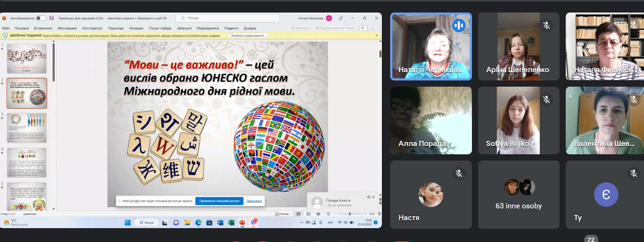Open the settings gear on the Порада Алла notification
The width and height of the screenshot is (644, 242).
[368, 197]
